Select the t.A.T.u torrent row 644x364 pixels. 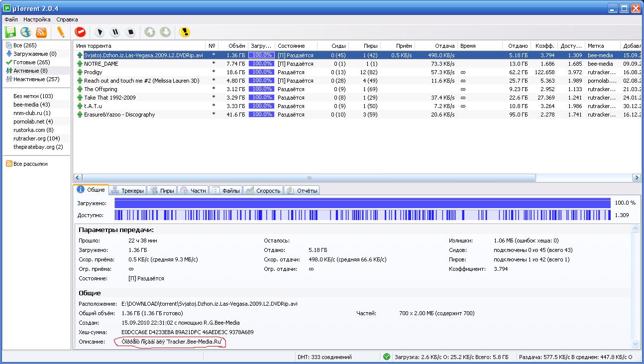click(x=357, y=106)
